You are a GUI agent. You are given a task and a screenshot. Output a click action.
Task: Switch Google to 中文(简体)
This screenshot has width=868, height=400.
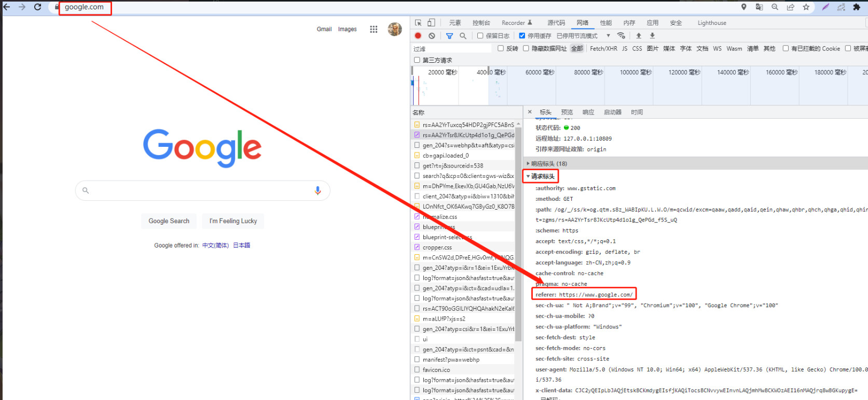[x=215, y=245]
